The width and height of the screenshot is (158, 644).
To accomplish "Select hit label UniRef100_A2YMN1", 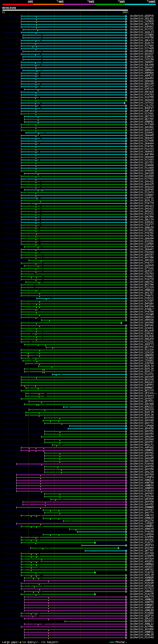I will tap(142, 627).
